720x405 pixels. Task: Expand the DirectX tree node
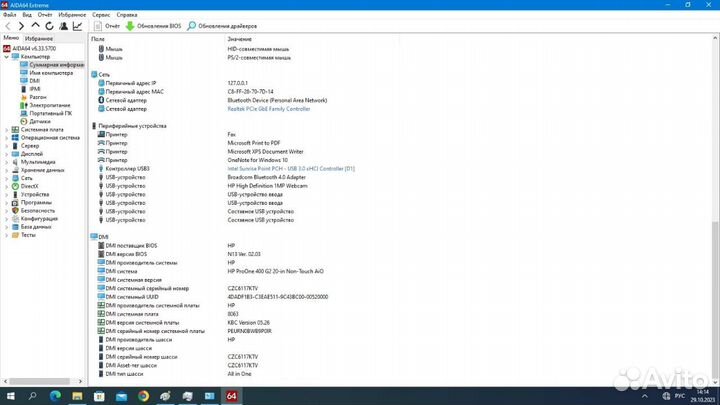pos(6,186)
